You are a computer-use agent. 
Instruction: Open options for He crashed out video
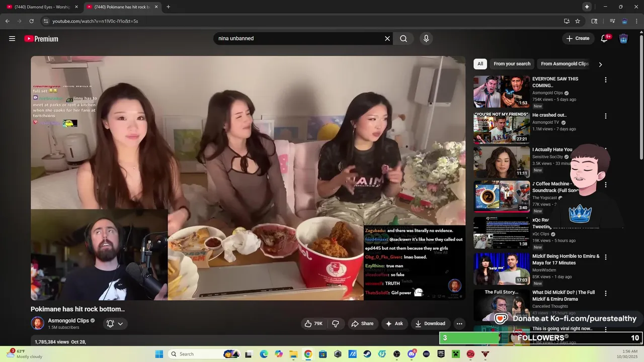605,116
